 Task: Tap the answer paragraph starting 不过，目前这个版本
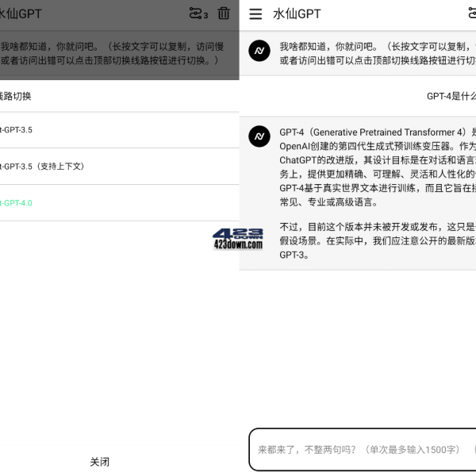[x=378, y=240]
